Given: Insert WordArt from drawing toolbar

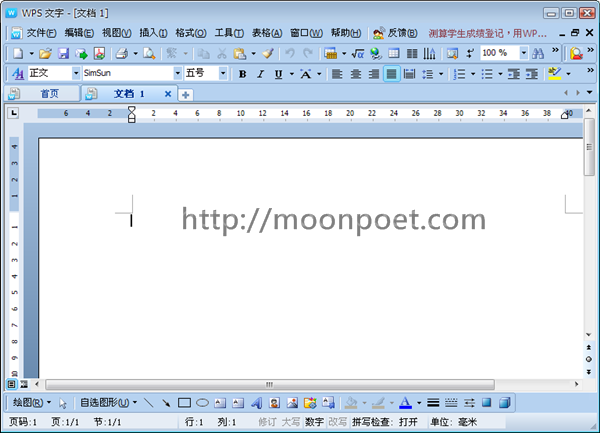Looking at the screenshot, I should click(x=256, y=403).
